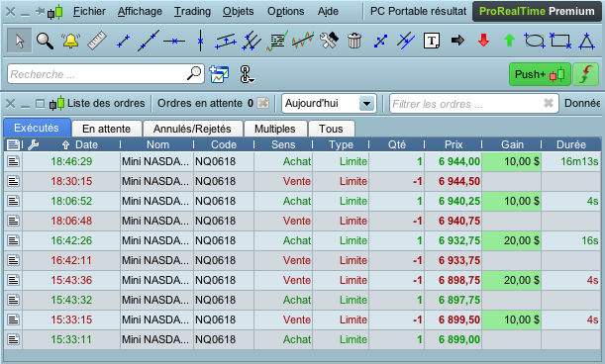605x364 pixels.
Task: Select the horizontal line tool
Action: [174, 41]
